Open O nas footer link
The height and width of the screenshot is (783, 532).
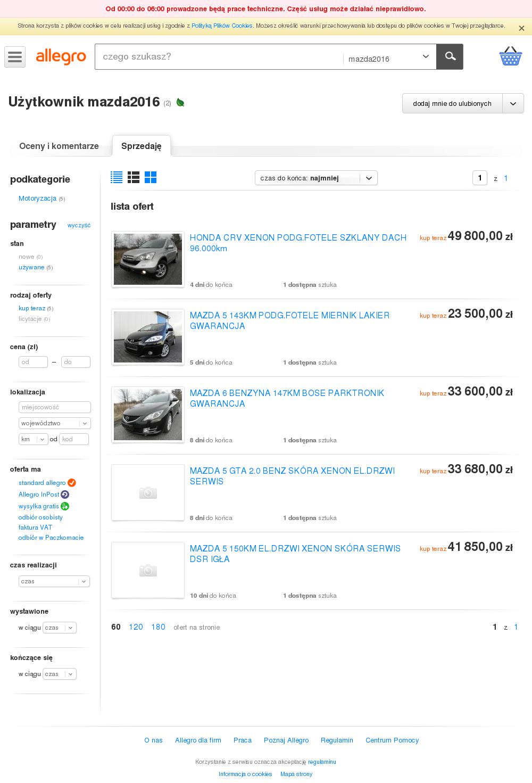[154, 740]
